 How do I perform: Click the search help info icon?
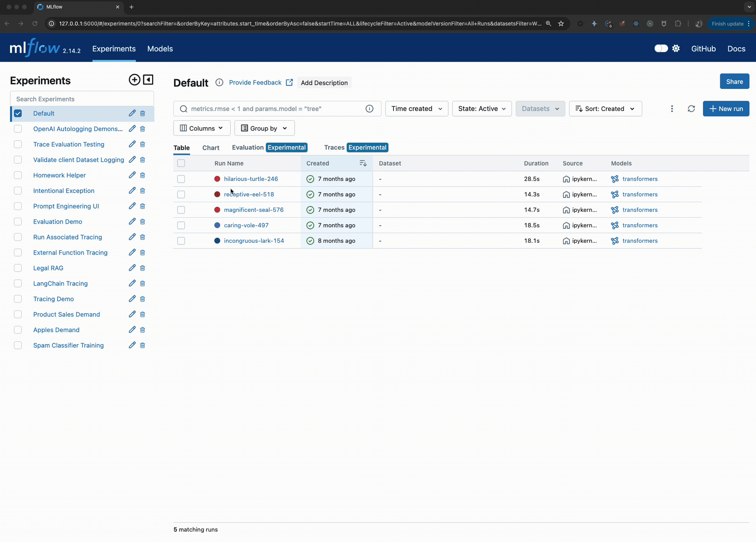(x=369, y=108)
